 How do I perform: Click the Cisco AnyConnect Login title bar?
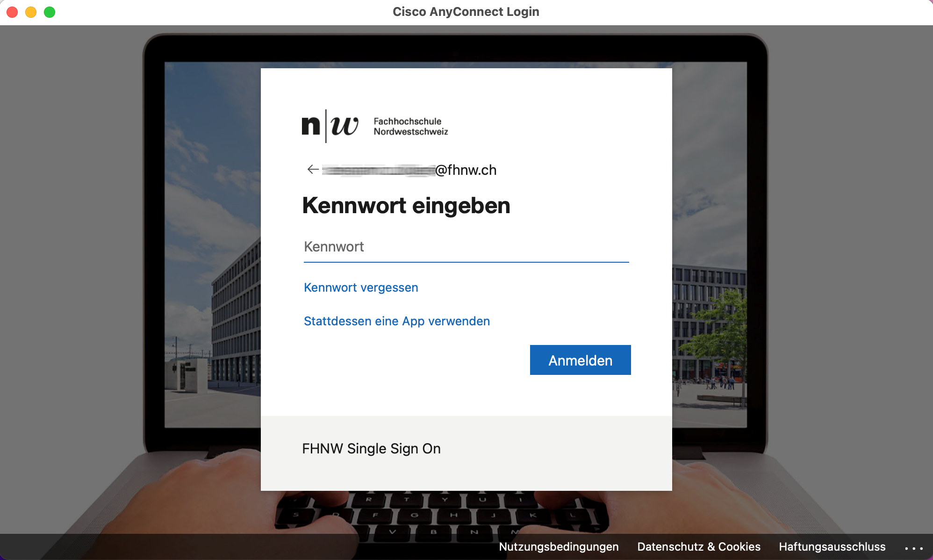tap(466, 12)
